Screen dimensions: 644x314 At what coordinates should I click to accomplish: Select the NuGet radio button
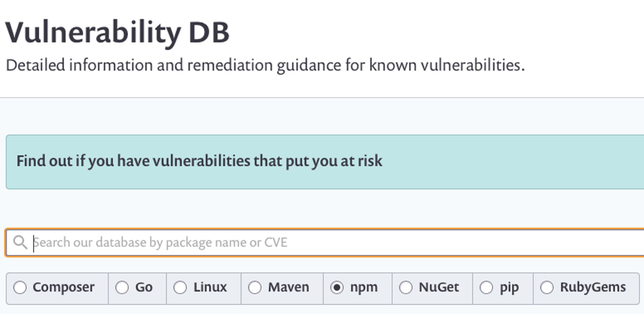[406, 287]
